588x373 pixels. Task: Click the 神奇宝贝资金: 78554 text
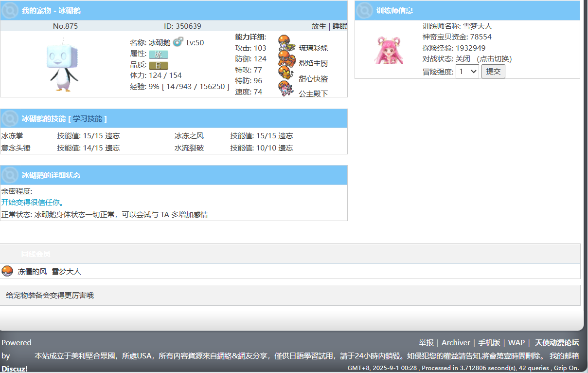click(x=457, y=37)
